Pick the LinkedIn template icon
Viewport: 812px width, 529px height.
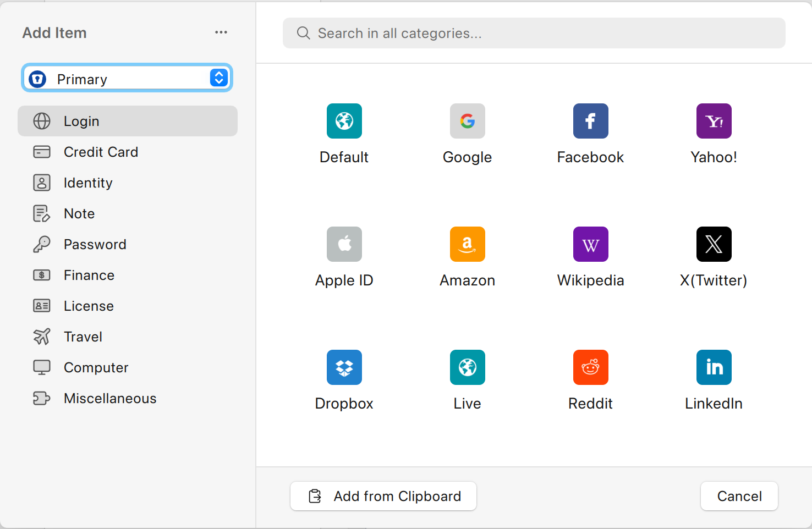(714, 367)
